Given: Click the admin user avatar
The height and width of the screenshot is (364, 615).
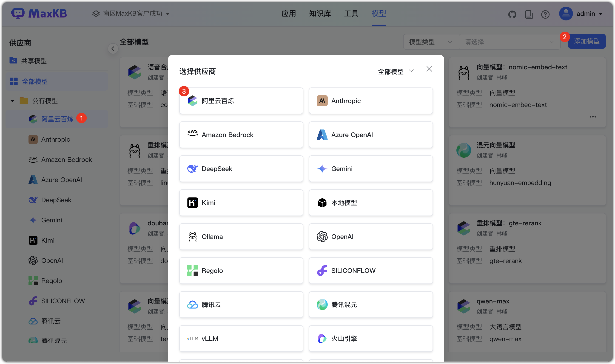Looking at the screenshot, I should click(566, 14).
